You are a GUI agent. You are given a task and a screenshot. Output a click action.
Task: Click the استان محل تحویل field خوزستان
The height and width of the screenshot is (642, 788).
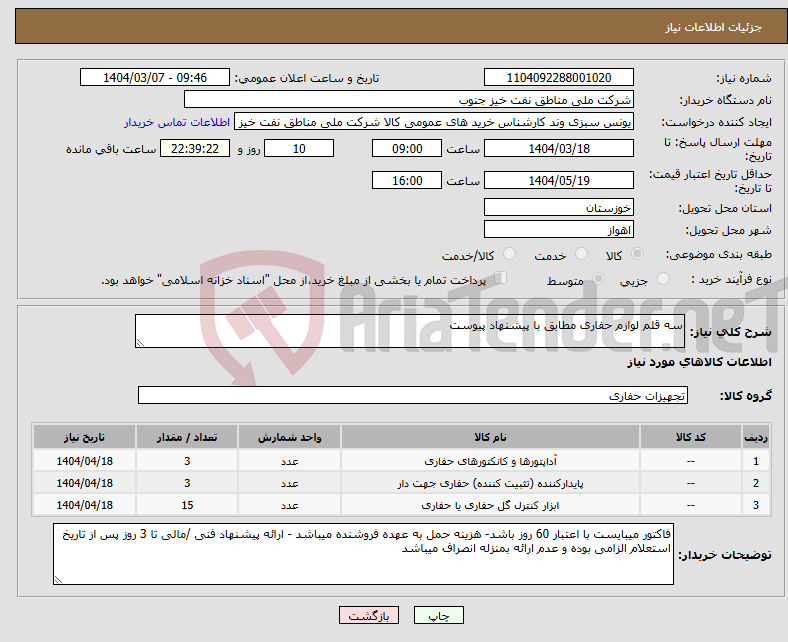(x=558, y=208)
